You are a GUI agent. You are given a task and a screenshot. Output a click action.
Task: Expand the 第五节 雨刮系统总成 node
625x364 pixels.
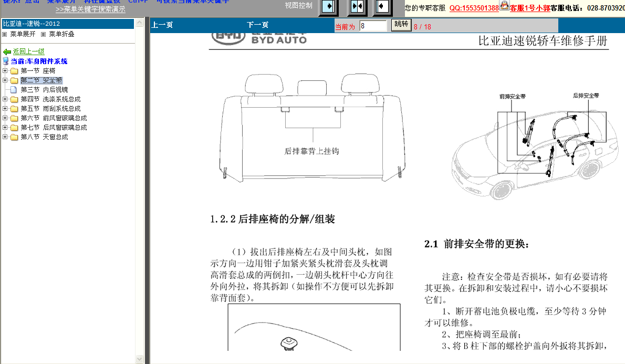pos(5,108)
